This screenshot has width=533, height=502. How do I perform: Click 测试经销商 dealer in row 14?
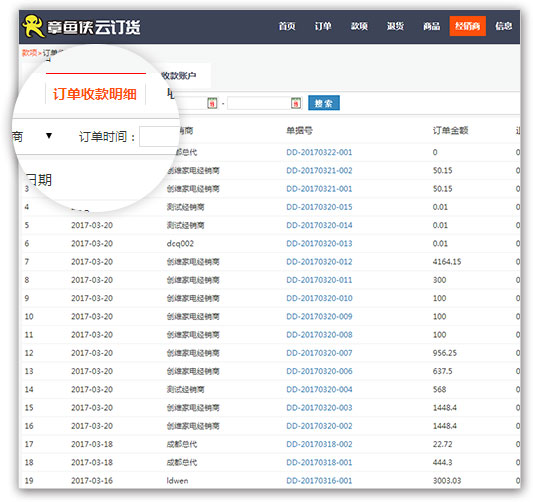[x=185, y=389]
